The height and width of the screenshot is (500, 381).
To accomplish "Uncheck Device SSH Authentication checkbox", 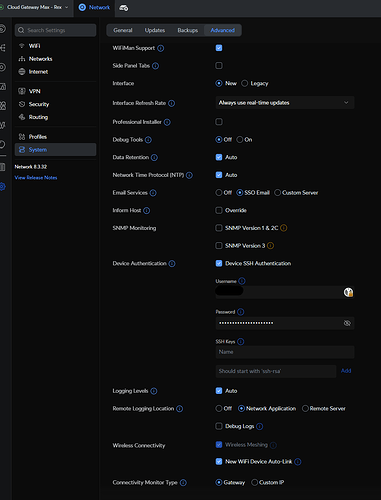I will (x=219, y=263).
